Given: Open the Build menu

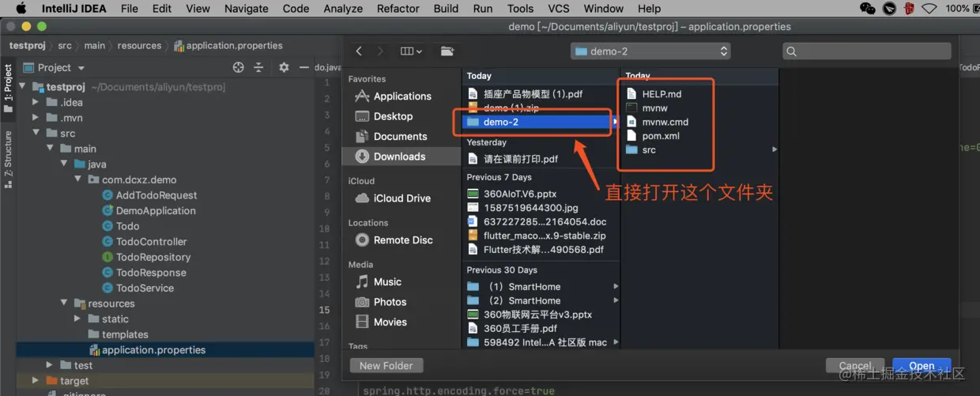Looking at the screenshot, I should 446,9.
